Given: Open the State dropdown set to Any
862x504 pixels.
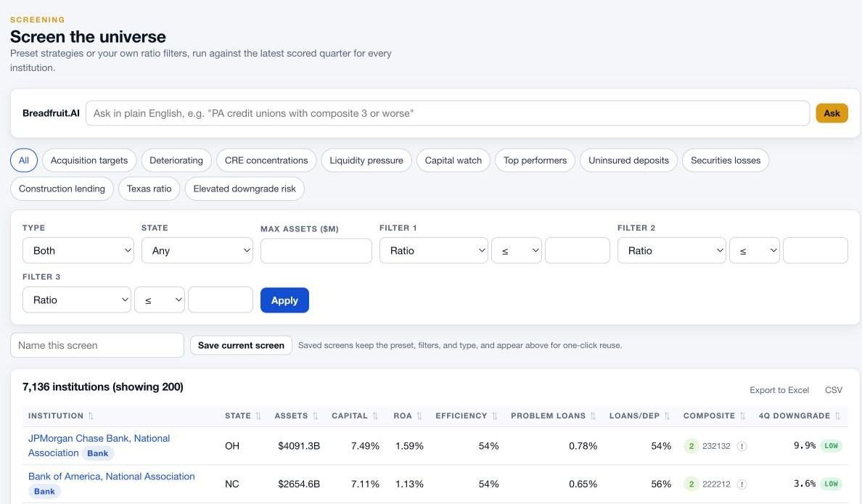Looking at the screenshot, I should (197, 251).
